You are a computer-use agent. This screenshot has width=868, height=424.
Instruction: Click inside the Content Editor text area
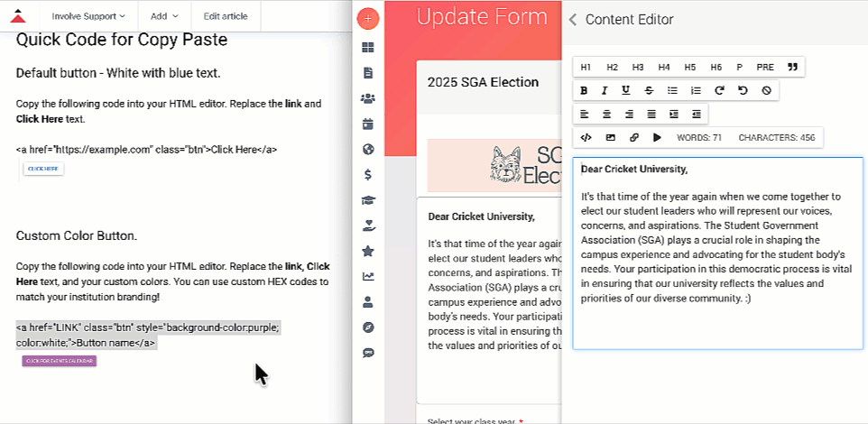pos(717,253)
